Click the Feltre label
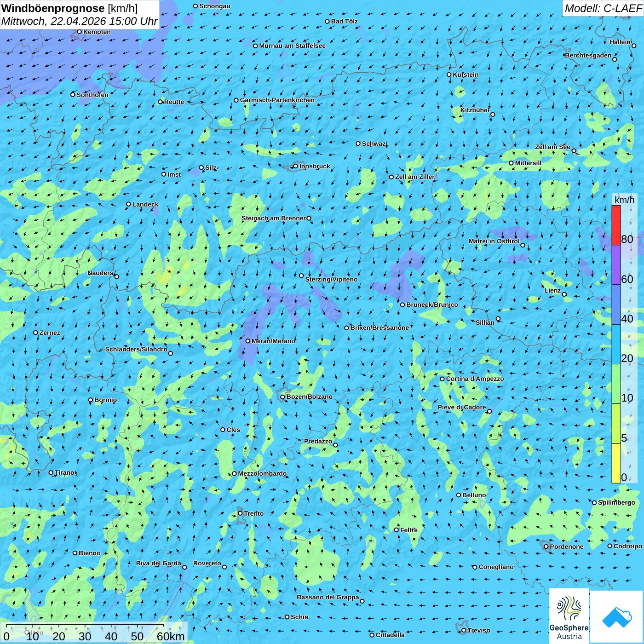This screenshot has width=644, height=644. (409, 530)
